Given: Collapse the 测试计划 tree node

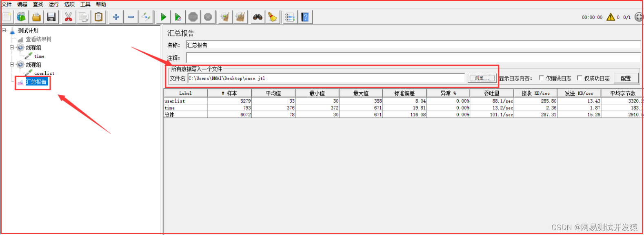Looking at the screenshot, I should coord(4,30).
